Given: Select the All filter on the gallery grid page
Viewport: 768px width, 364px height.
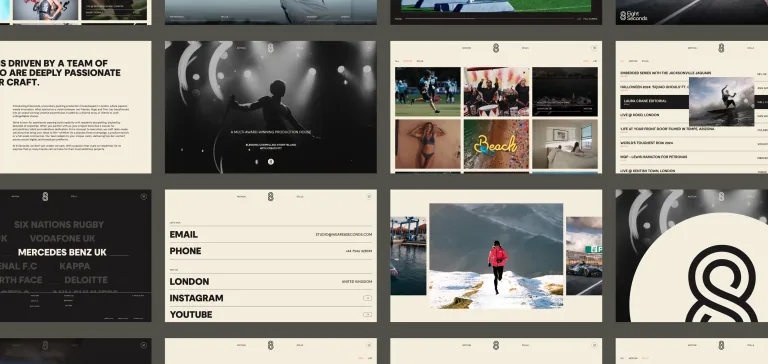Looking at the screenshot, I should point(397,61).
